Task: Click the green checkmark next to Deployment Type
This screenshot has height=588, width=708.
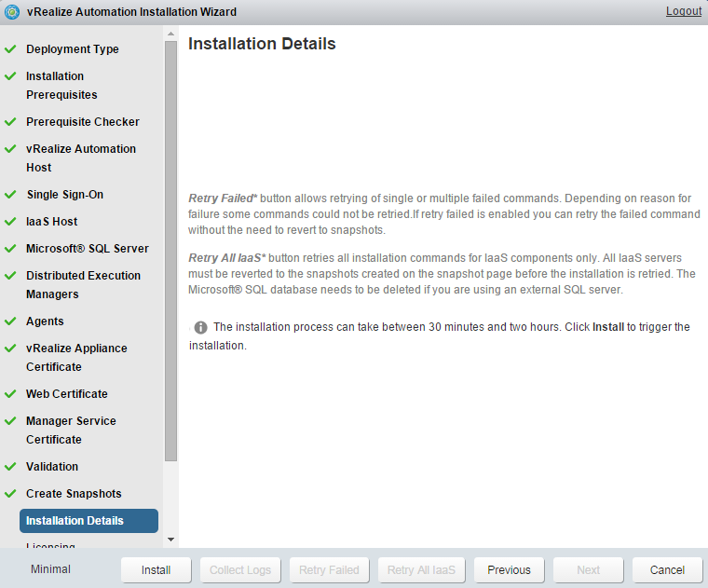Action: tap(10, 49)
